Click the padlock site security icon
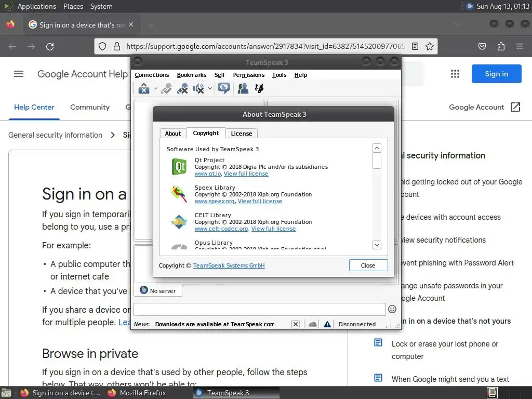Viewport: 532px width, 399px height. (x=117, y=46)
